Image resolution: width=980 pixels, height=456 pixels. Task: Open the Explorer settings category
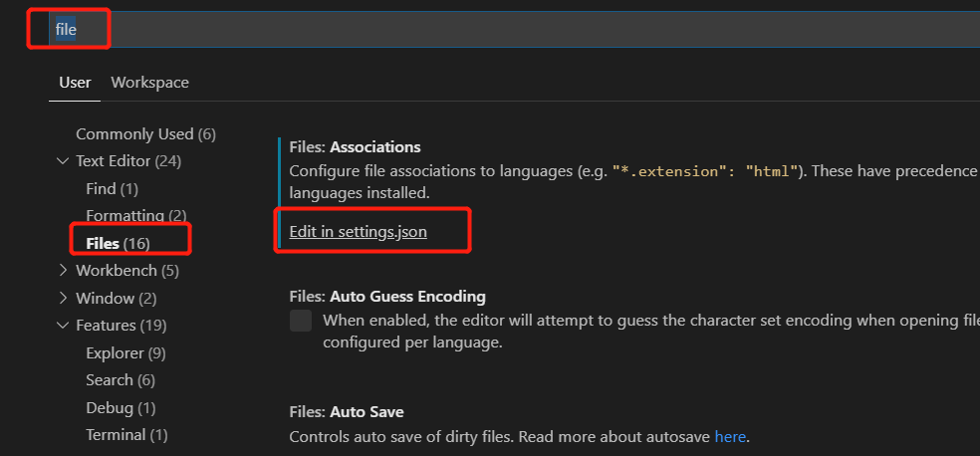click(x=125, y=352)
